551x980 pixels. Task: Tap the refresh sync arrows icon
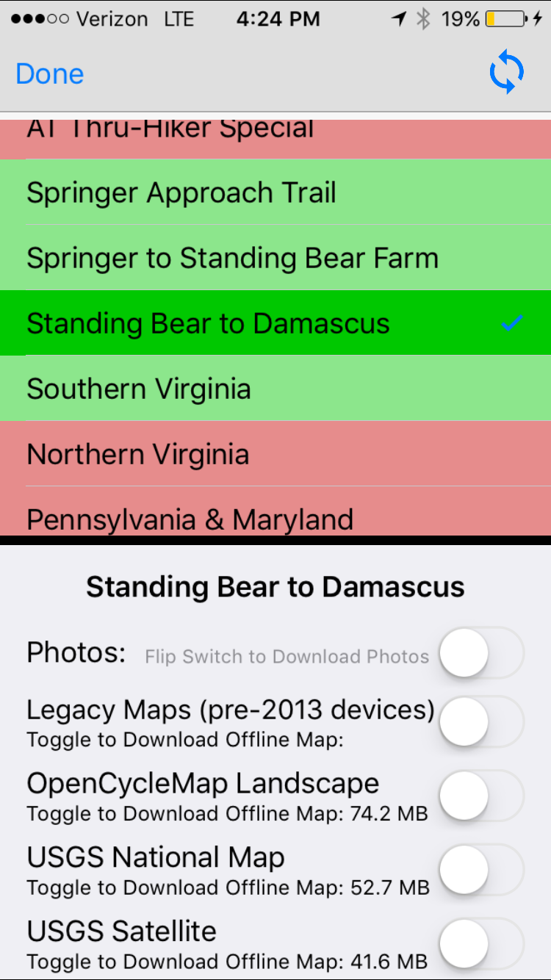pyautogui.click(x=507, y=73)
